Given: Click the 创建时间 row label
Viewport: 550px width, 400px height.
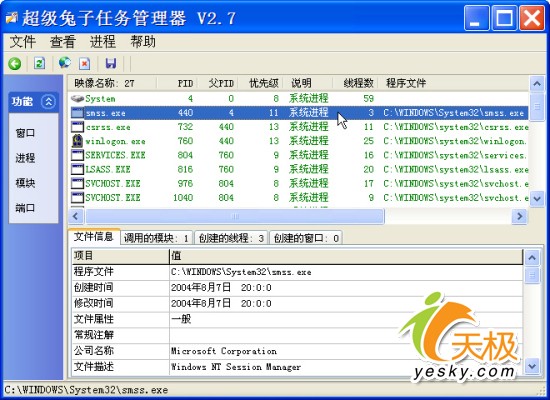Looking at the screenshot, I should (x=94, y=288).
